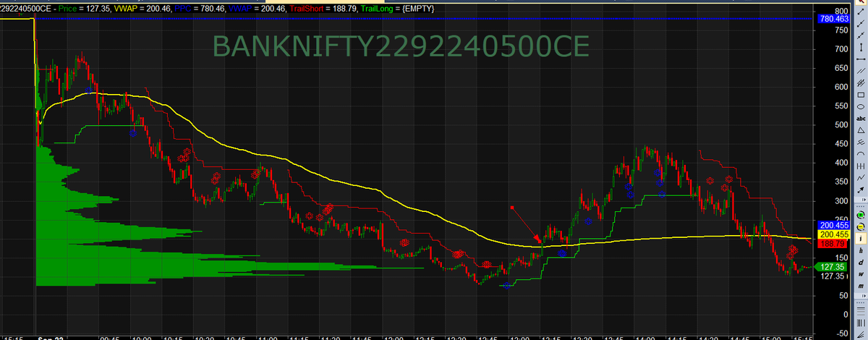Select the trend line drawing tool
The height and width of the screenshot is (340, 868).
[861, 12]
